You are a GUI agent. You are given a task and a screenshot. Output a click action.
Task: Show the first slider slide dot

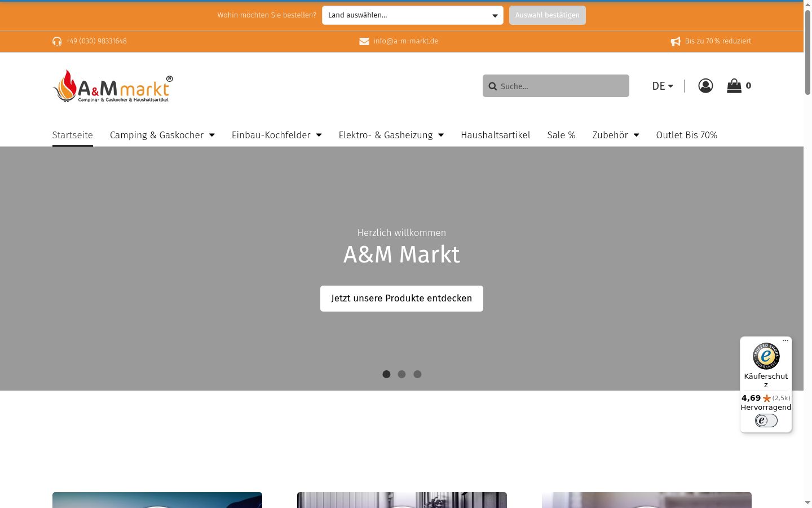(x=386, y=374)
